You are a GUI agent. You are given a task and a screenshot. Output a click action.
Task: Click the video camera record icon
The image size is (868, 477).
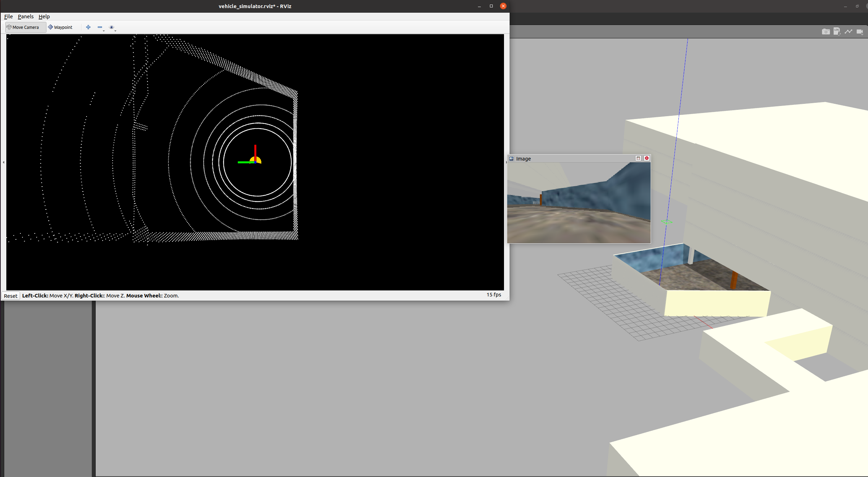tap(860, 32)
